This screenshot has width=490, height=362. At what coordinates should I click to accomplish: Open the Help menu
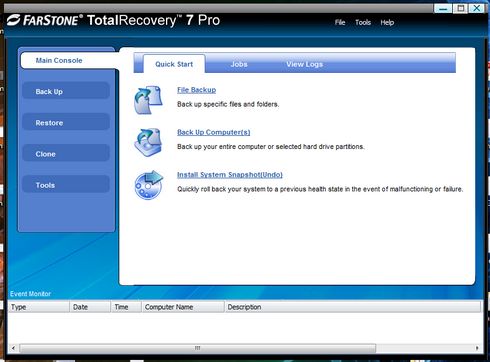coord(387,22)
